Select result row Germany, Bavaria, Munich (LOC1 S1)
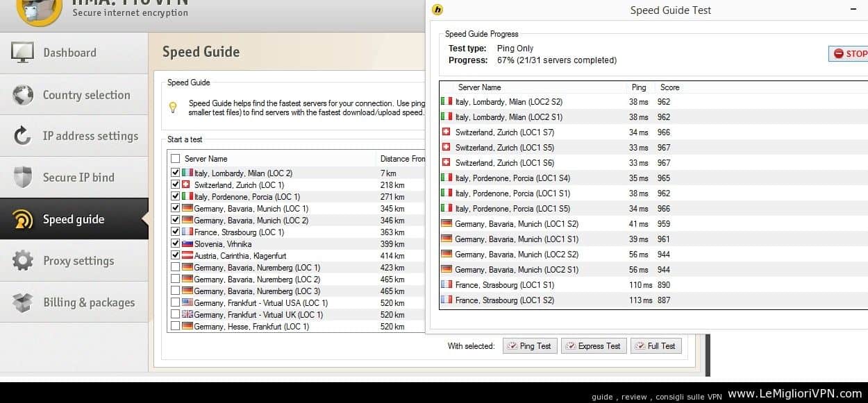The width and height of the screenshot is (868, 403). [653, 239]
